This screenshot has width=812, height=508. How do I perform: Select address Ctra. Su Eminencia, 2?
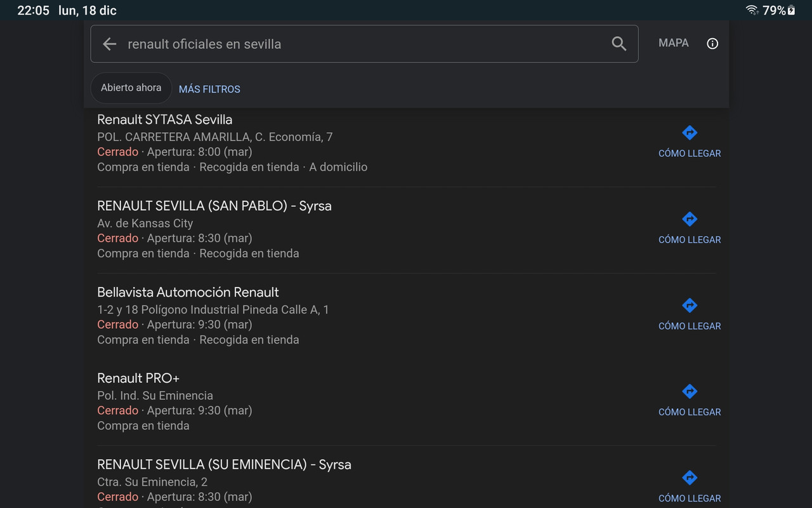152,482
